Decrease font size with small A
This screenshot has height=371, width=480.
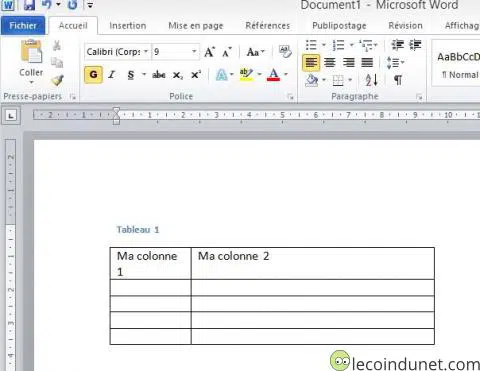click(x=227, y=52)
